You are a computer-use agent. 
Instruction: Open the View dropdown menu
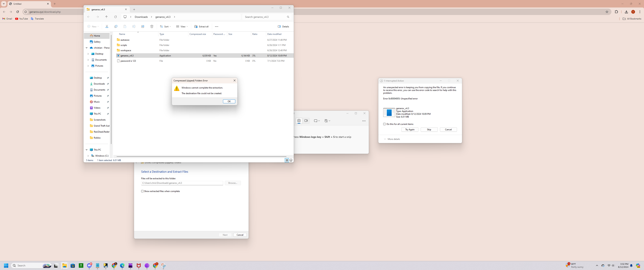coord(182,27)
